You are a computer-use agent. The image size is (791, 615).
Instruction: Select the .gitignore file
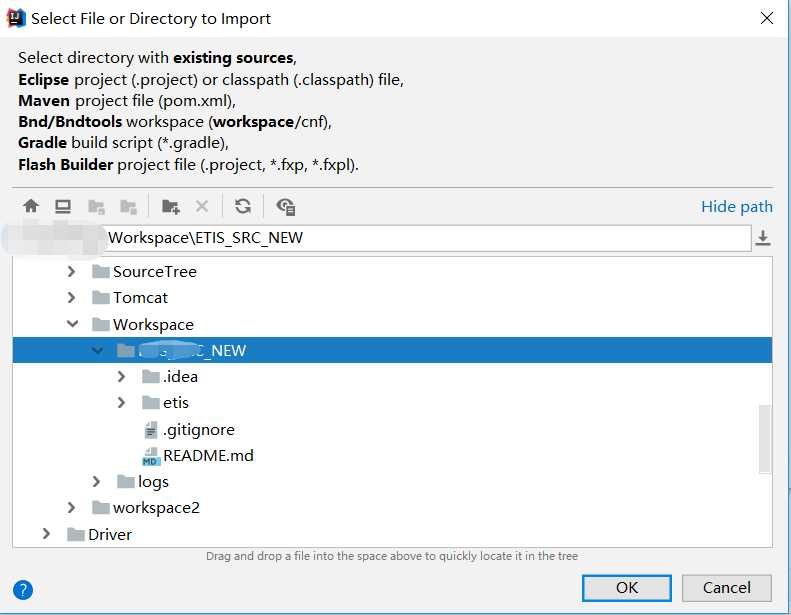(x=199, y=430)
